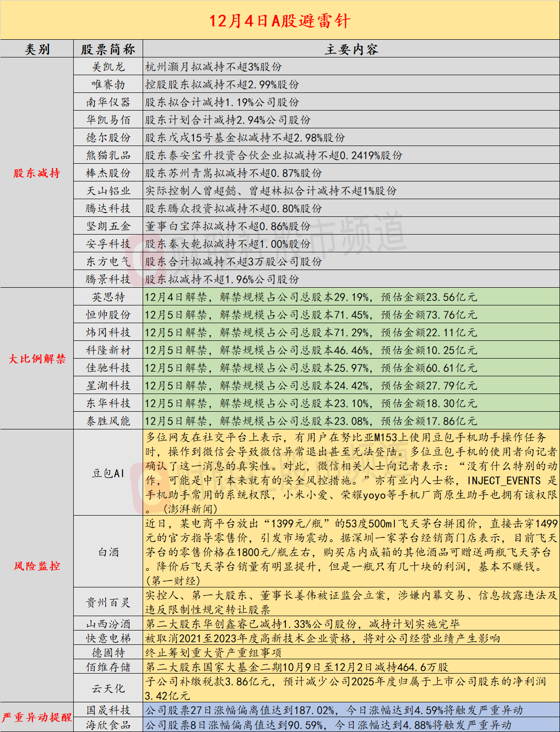Select stock name '腾景科技'

(x=108, y=280)
